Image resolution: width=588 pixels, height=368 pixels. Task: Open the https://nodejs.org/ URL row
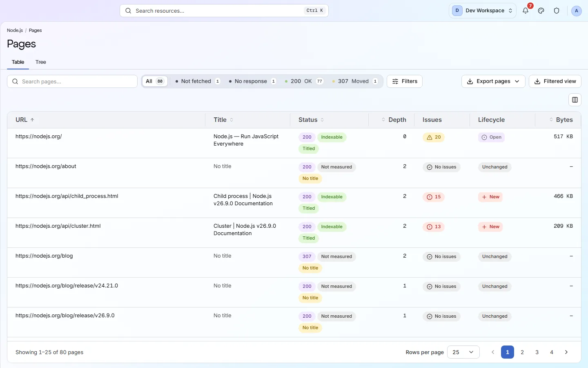point(38,137)
